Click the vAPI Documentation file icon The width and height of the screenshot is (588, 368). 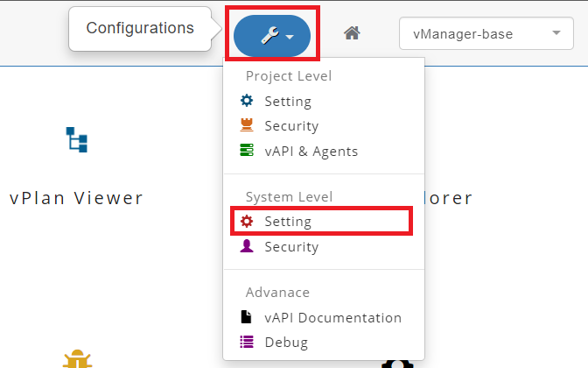(x=247, y=317)
